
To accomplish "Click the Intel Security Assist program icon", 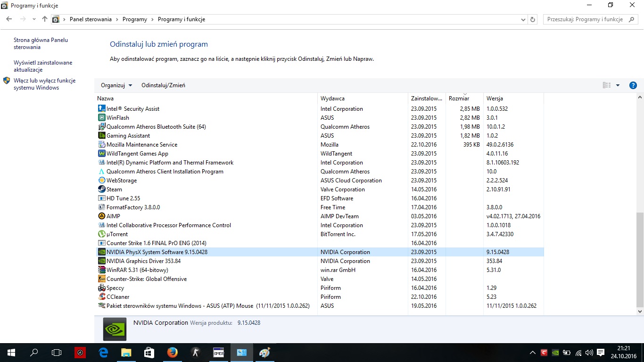I will pos(101,109).
